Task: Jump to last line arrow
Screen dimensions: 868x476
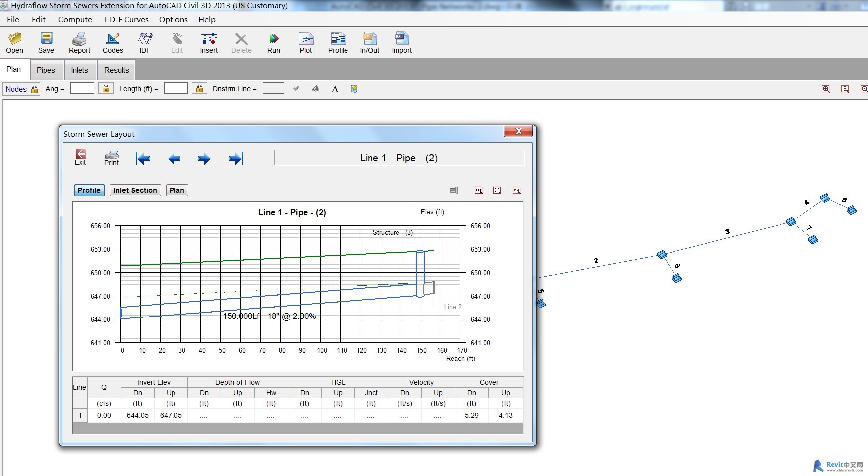Action: click(x=236, y=159)
